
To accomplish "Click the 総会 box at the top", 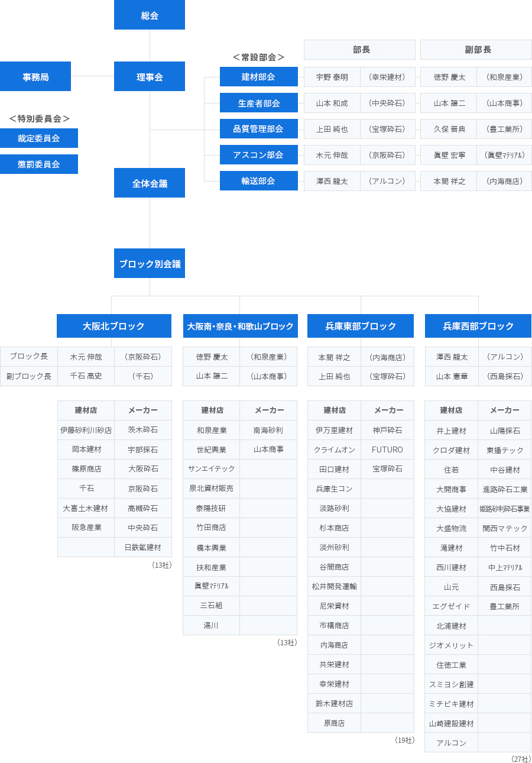I will 150,15.
